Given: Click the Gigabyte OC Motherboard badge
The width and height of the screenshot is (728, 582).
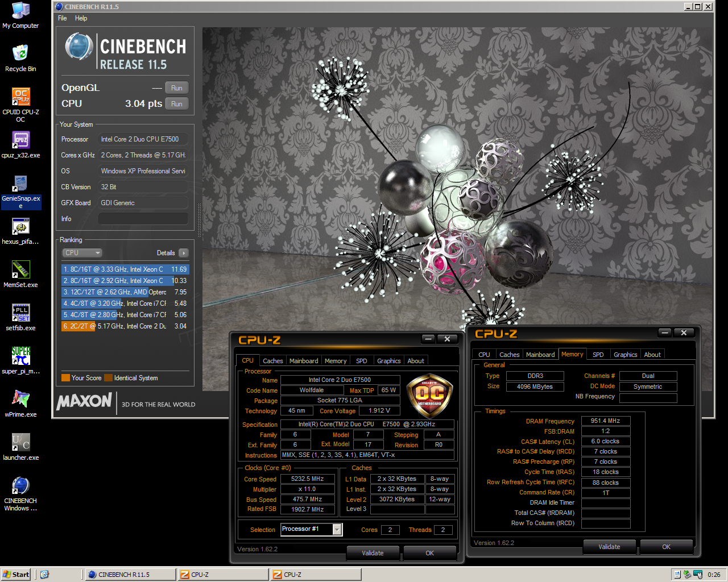Looking at the screenshot, I should 429,396.
